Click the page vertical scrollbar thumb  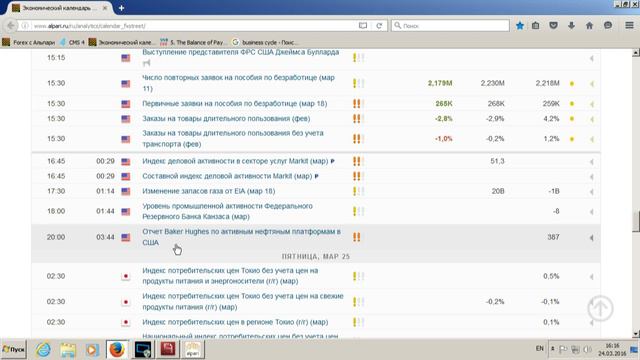click(x=636, y=222)
